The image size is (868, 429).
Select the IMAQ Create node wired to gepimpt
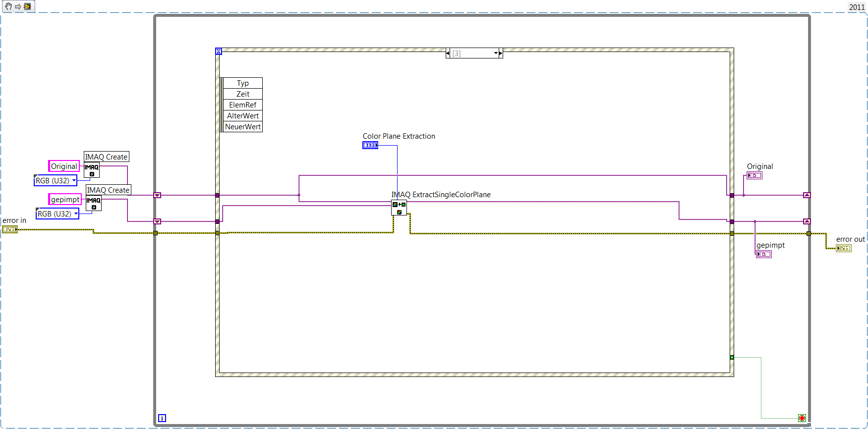94,203
